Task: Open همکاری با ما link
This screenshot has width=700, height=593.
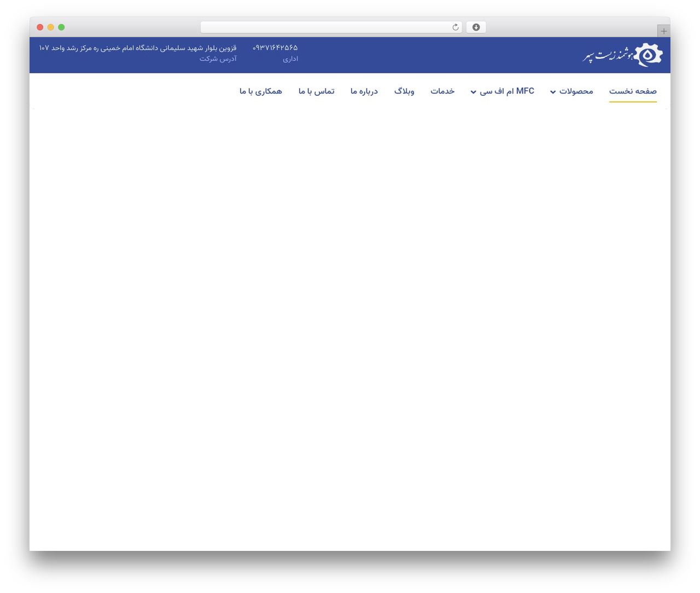Action: (x=261, y=91)
